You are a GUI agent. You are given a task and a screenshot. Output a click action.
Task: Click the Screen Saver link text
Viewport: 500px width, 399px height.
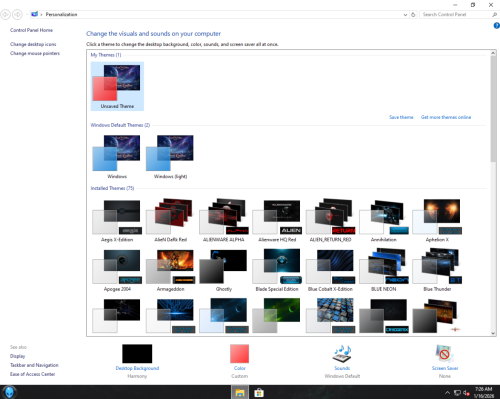pos(445,368)
